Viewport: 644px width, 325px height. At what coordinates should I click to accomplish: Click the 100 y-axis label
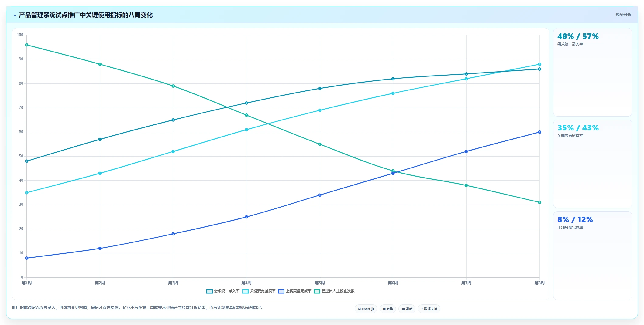coord(20,35)
